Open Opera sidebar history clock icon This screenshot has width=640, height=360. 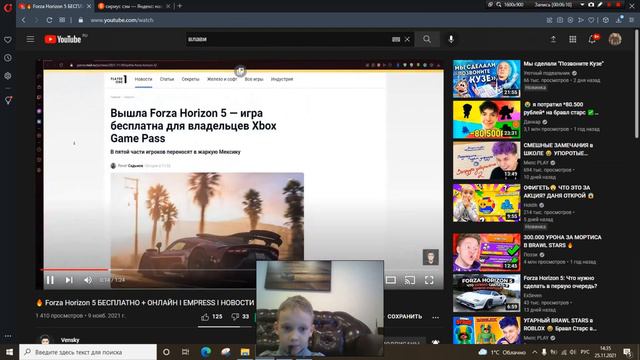[x=8, y=58]
